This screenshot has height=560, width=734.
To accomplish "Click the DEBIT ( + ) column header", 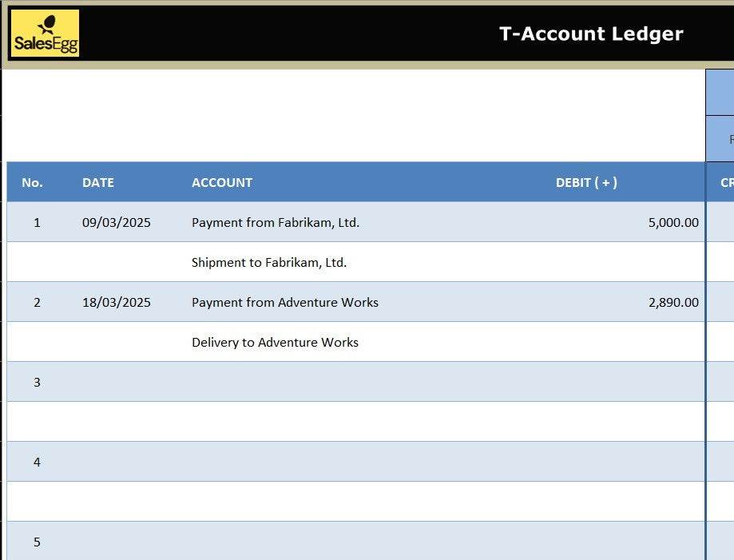I will (x=586, y=182).
